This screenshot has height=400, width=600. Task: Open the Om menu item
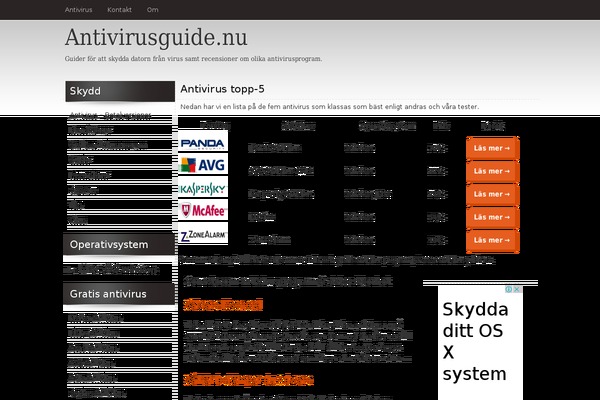click(x=152, y=10)
